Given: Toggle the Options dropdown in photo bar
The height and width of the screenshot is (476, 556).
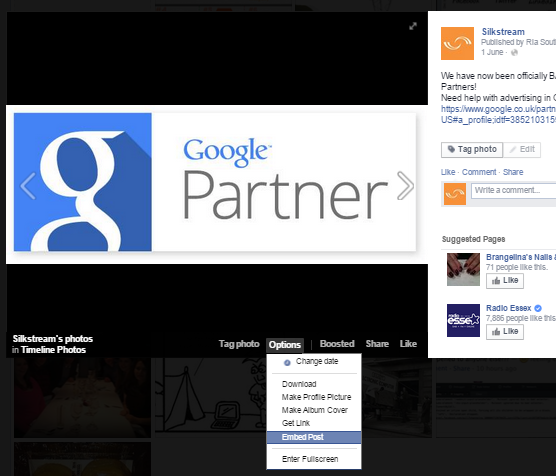Looking at the screenshot, I should [285, 345].
